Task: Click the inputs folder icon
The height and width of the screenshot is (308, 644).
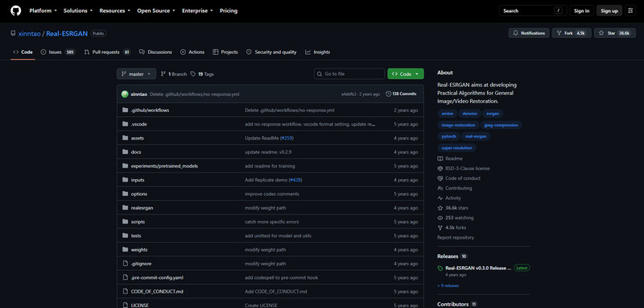Action: pos(126,180)
